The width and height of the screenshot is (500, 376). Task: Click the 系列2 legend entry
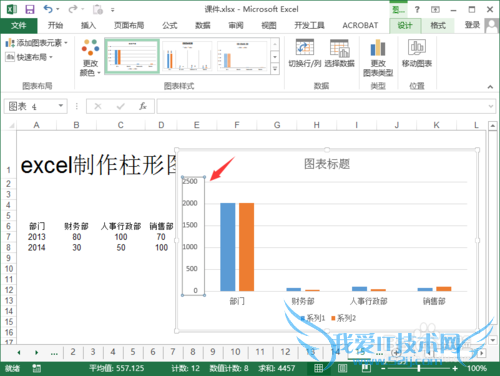click(343, 318)
